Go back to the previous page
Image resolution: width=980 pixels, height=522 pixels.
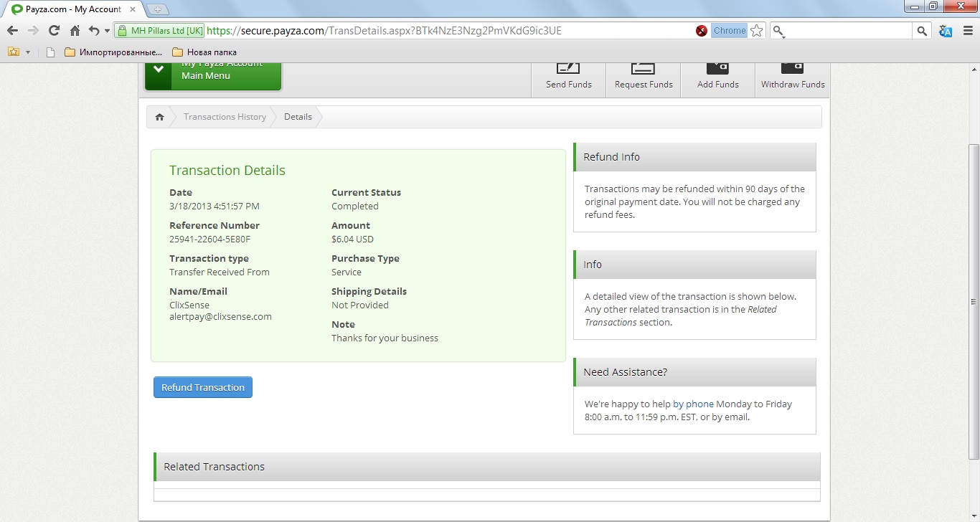pos(12,31)
